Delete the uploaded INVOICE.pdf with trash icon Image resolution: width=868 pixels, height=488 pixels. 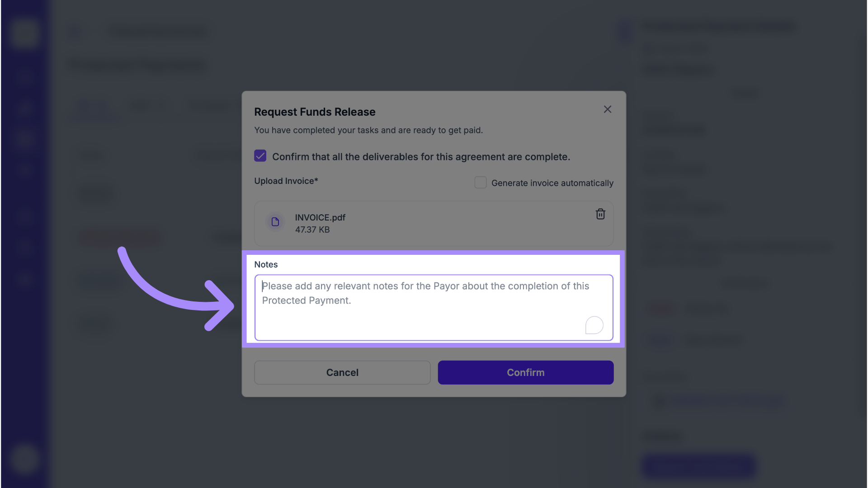coord(600,214)
